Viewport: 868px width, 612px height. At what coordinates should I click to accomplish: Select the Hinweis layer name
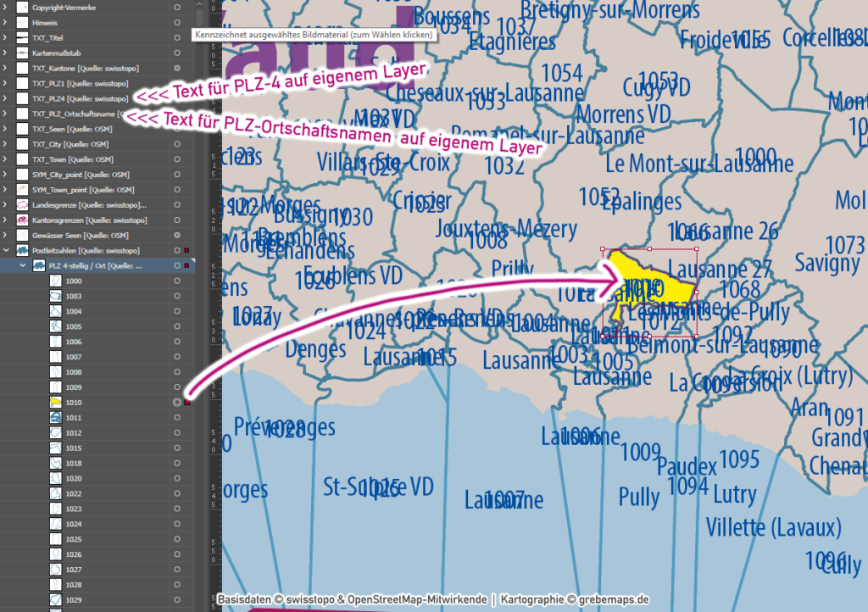click(45, 23)
